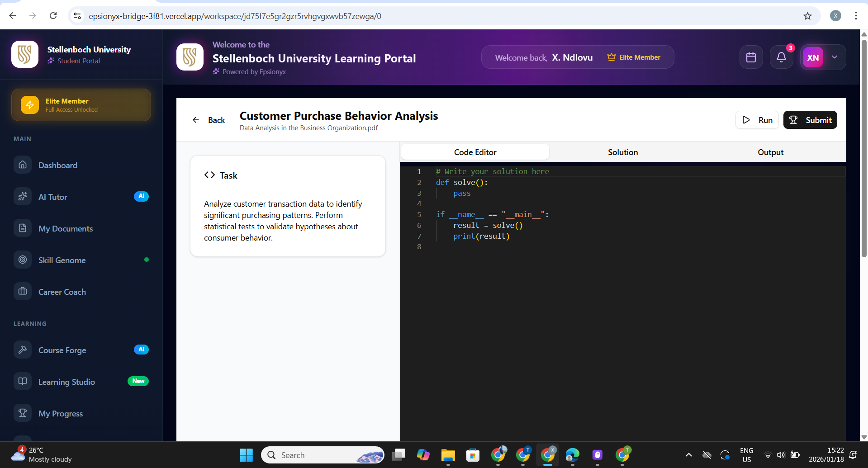Open the Chrome three-dot menu
The width and height of the screenshot is (868, 468).
(856, 16)
